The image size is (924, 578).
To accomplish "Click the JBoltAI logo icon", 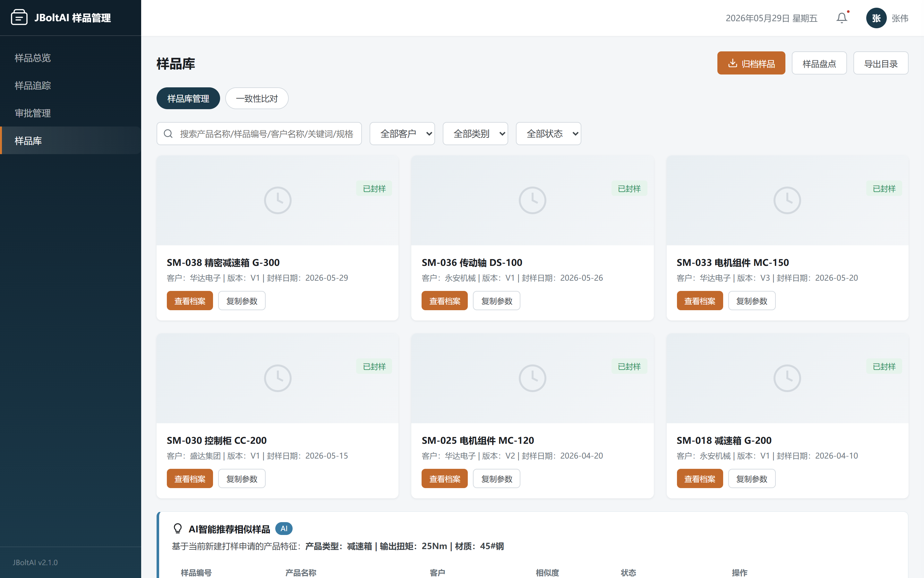I will pyautogui.click(x=19, y=18).
